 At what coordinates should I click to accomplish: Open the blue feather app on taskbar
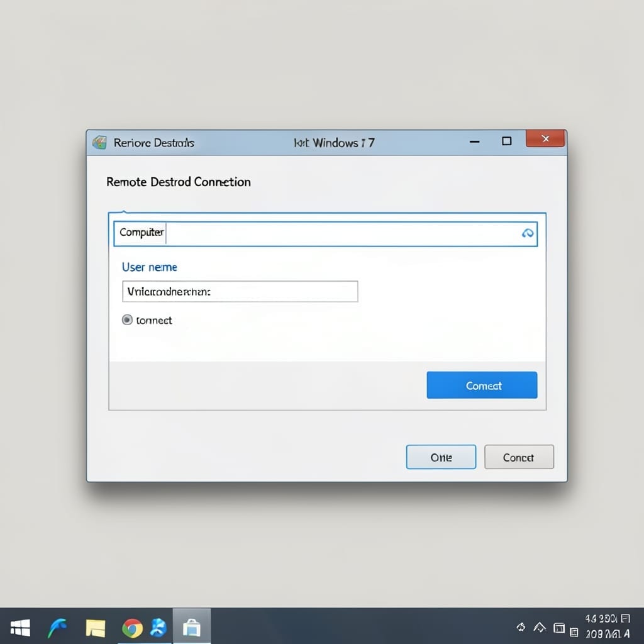coord(57,628)
